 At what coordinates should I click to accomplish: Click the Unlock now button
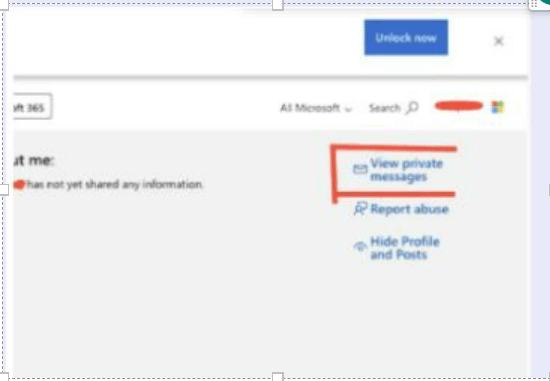click(406, 38)
